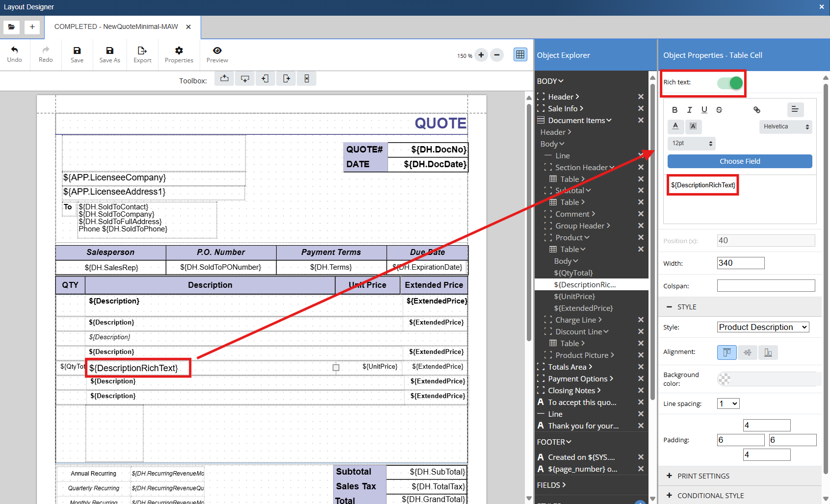Open the Helvetica font dropdown

(785, 126)
